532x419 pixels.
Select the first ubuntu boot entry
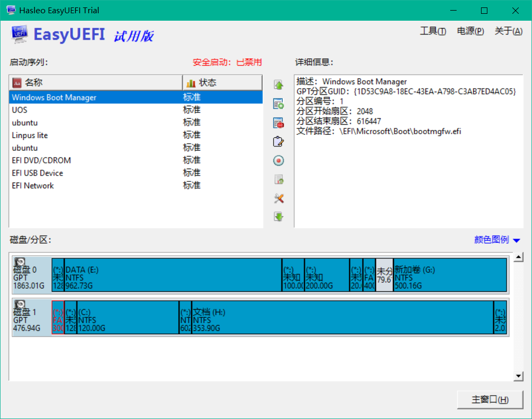136,123
